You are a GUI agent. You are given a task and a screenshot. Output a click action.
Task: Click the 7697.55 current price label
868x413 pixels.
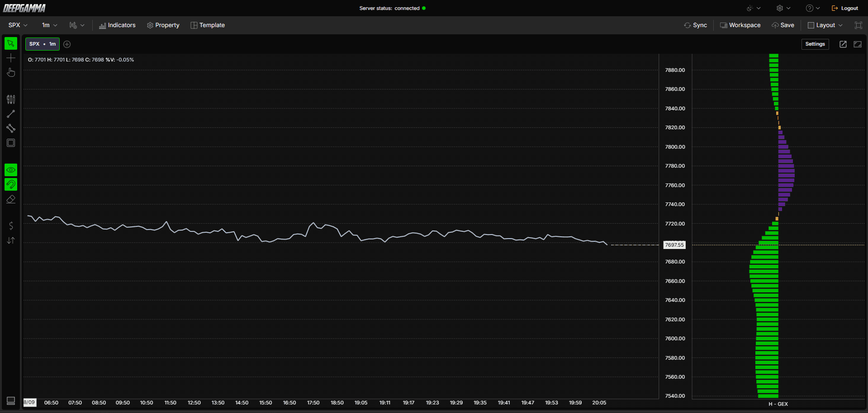(x=674, y=245)
